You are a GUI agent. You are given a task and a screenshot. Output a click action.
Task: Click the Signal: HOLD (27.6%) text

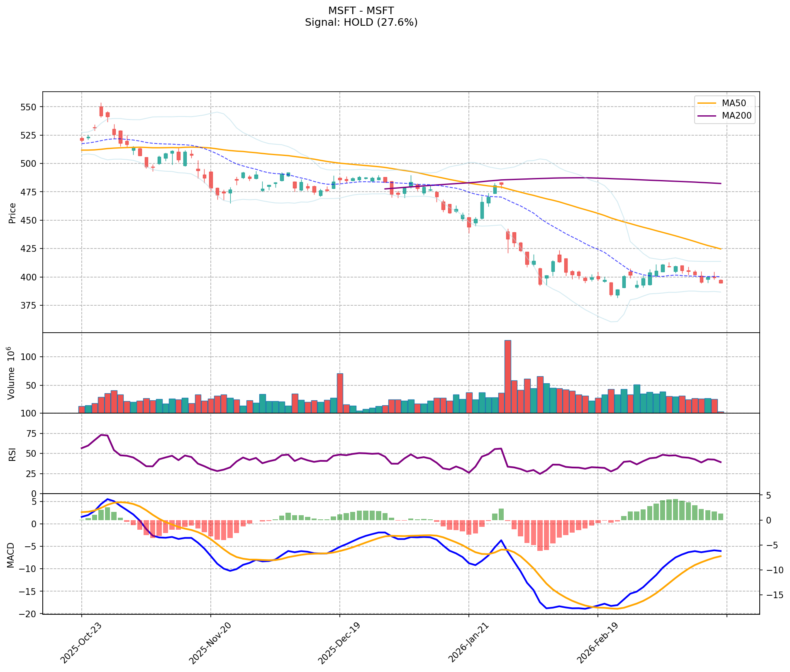[x=361, y=22]
